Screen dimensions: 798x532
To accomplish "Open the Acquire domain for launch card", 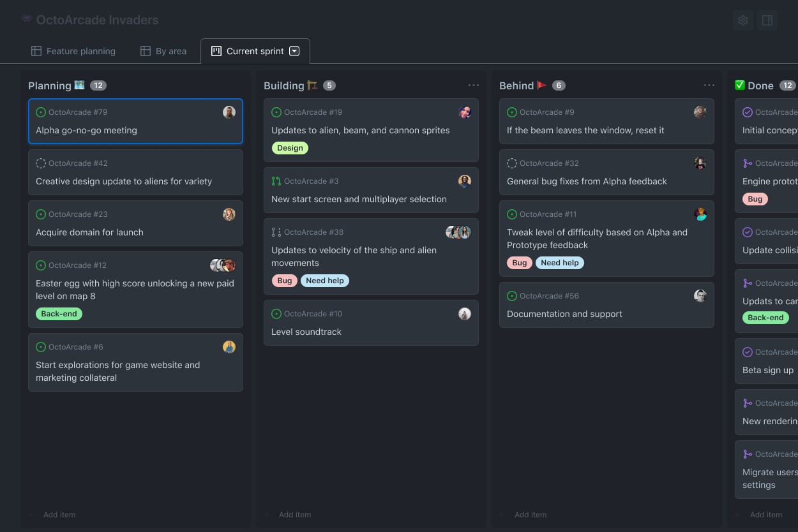I will 89,232.
